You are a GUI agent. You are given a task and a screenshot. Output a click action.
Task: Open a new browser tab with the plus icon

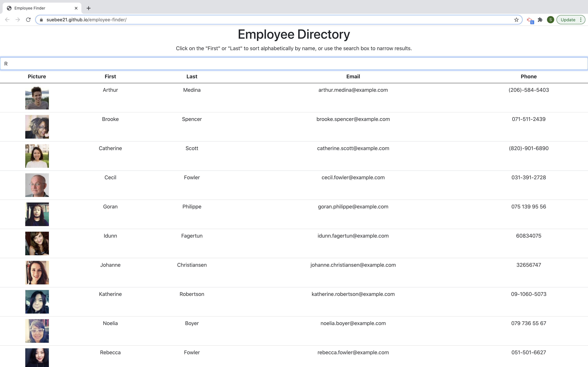point(88,8)
